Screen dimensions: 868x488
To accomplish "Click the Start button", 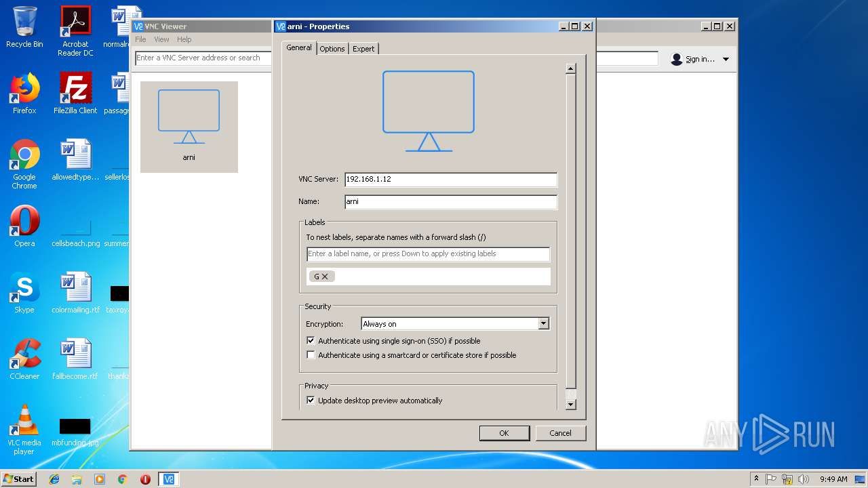I will [x=19, y=479].
